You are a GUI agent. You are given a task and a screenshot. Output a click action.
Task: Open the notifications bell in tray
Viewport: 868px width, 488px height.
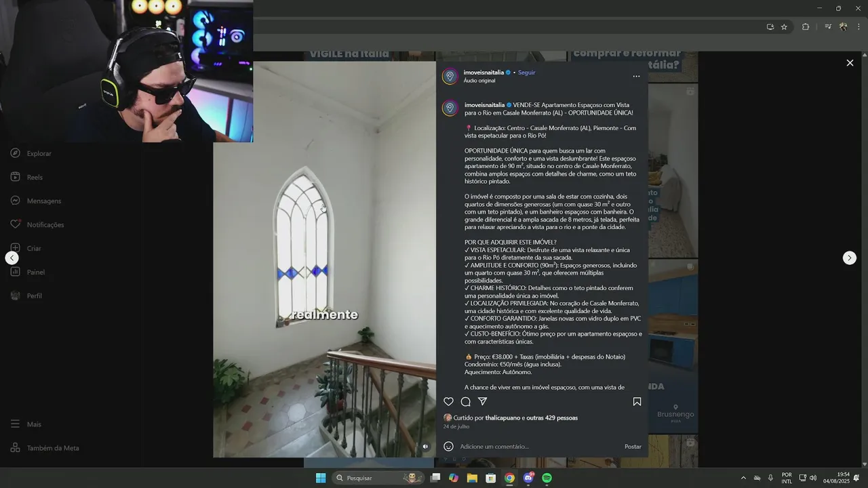[x=856, y=478]
